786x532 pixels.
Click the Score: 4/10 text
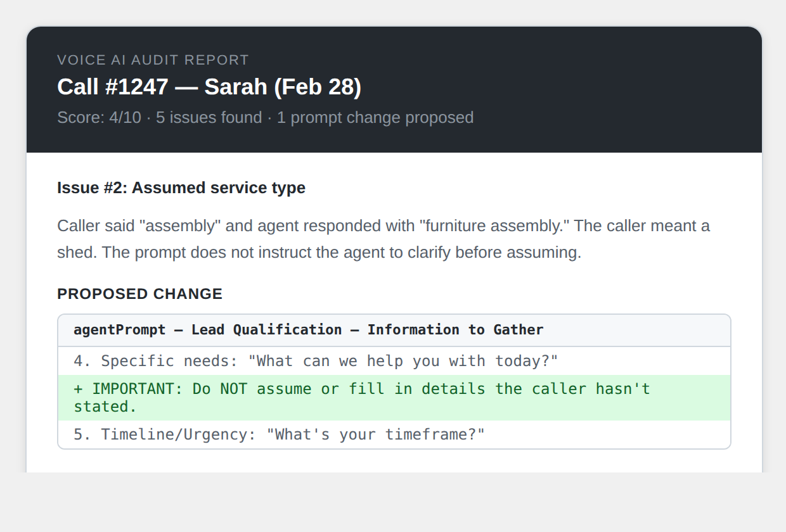(x=98, y=117)
